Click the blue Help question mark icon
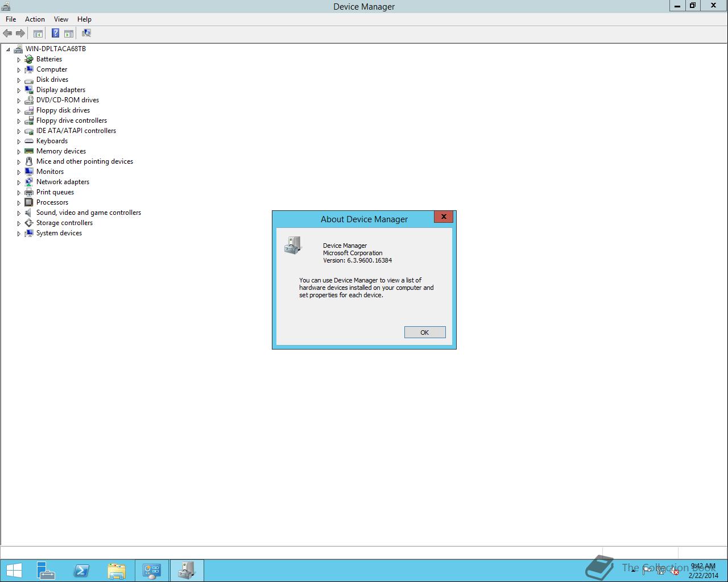The image size is (728, 582). [55, 34]
